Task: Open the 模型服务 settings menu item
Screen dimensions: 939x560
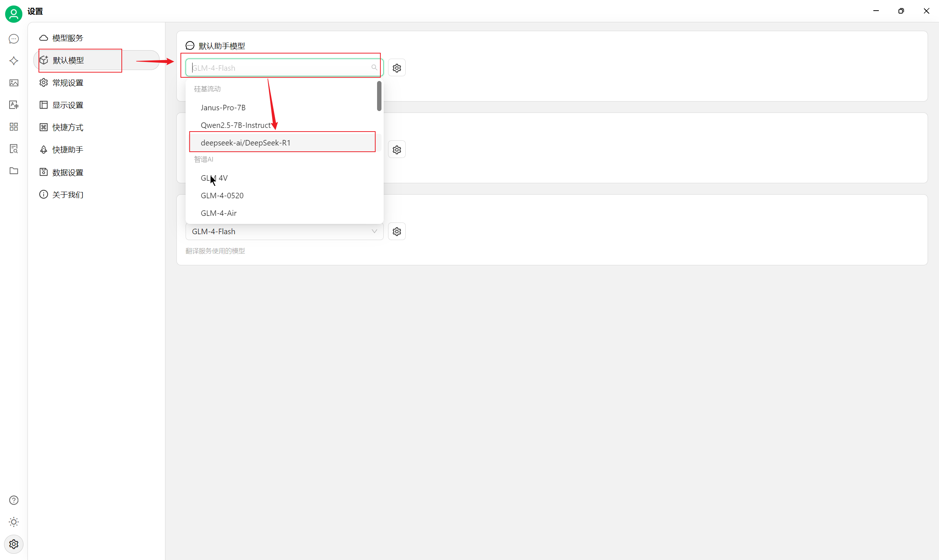Action: point(67,38)
